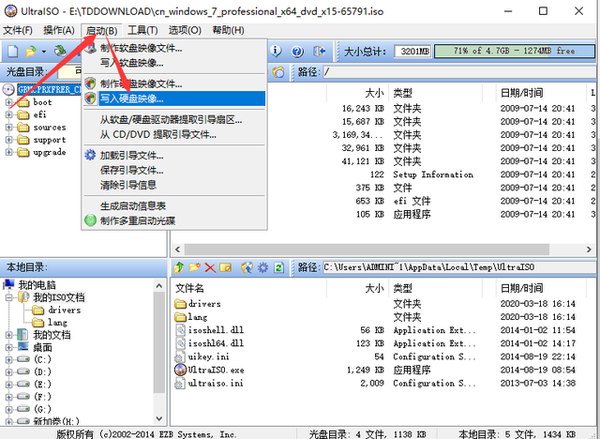Click the Add to image icon with blue arrow

[247, 267]
